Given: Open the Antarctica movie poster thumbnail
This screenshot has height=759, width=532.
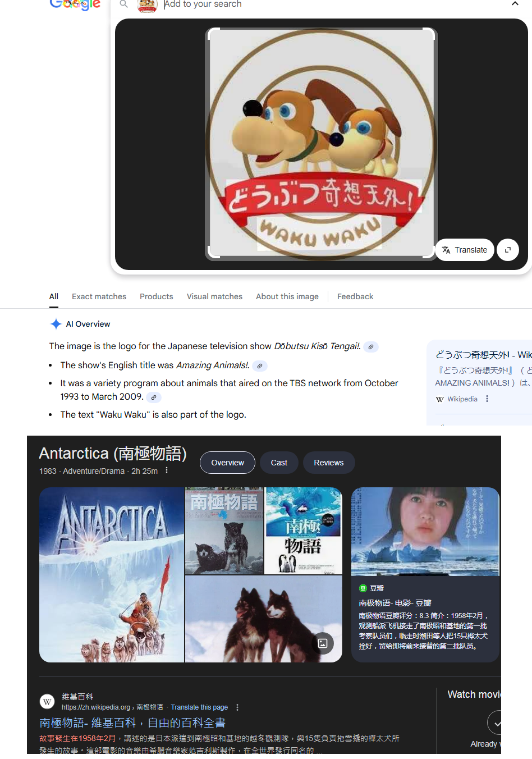Looking at the screenshot, I should click(x=112, y=574).
